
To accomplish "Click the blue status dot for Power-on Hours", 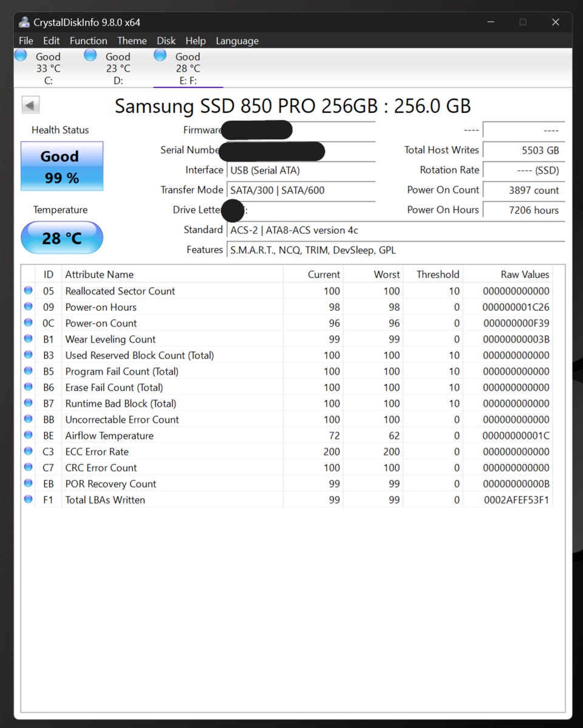I will 29,307.
